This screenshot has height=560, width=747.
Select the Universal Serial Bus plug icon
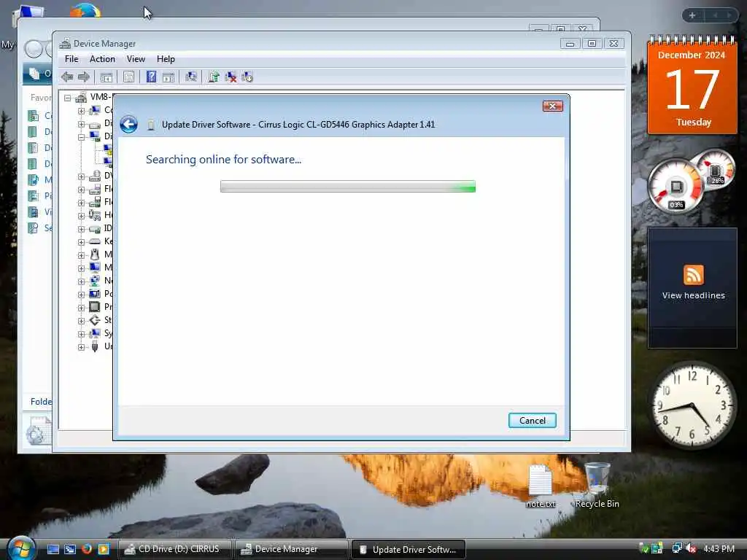(x=95, y=346)
